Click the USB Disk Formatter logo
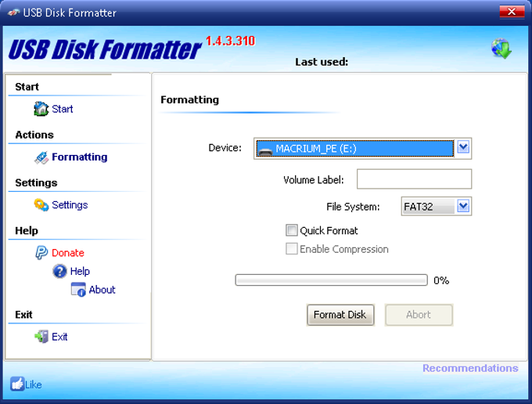532x404 pixels. 105,49
